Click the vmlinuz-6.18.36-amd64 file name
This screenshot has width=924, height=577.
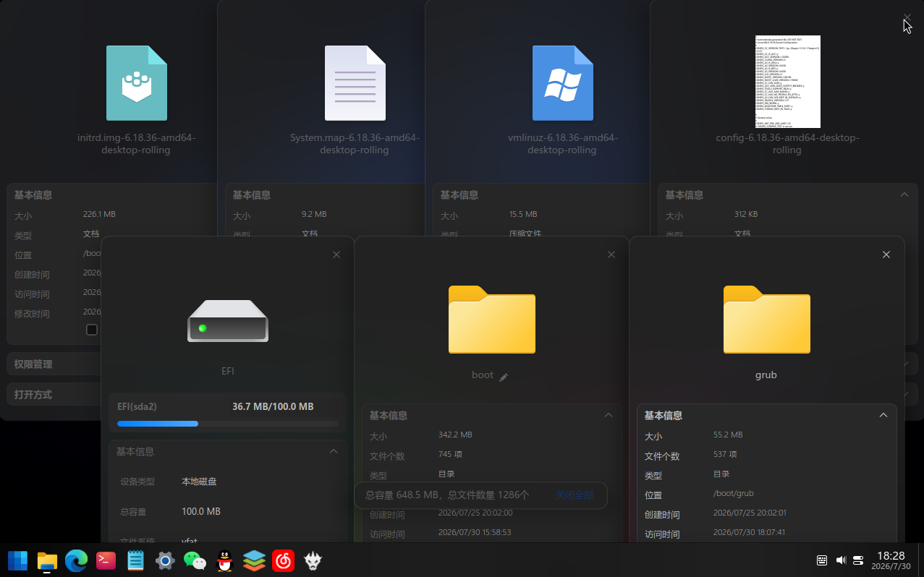pos(563,144)
